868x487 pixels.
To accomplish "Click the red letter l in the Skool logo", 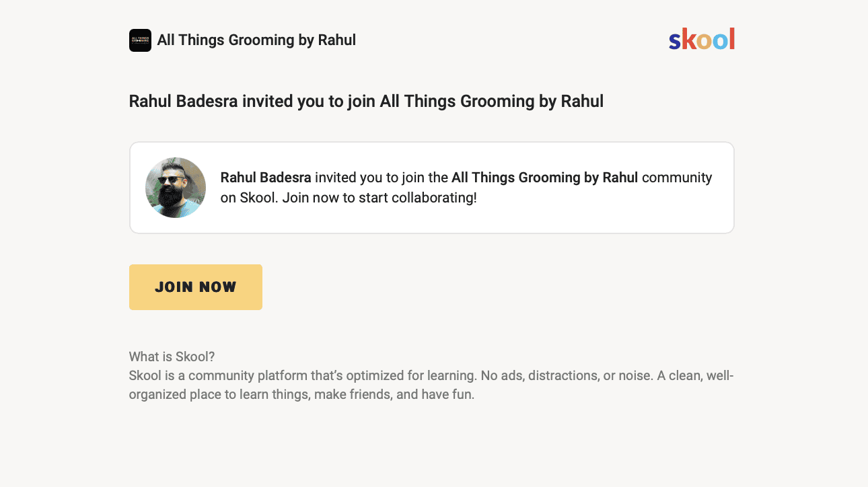I will pyautogui.click(x=731, y=39).
